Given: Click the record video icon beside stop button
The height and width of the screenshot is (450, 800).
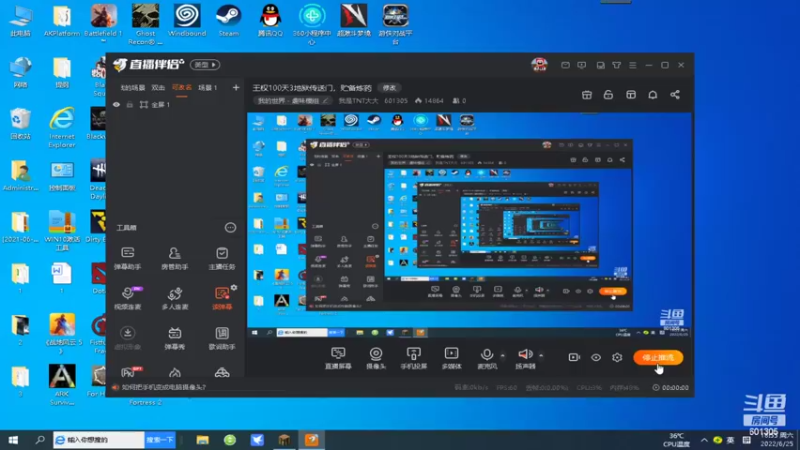Looking at the screenshot, I should click(x=574, y=357).
